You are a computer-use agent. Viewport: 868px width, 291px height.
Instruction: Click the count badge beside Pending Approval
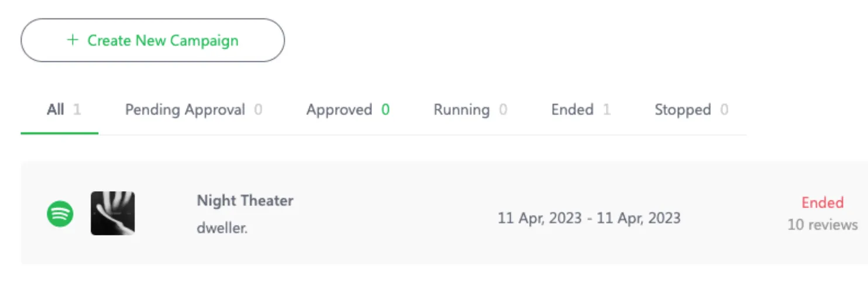click(x=258, y=110)
